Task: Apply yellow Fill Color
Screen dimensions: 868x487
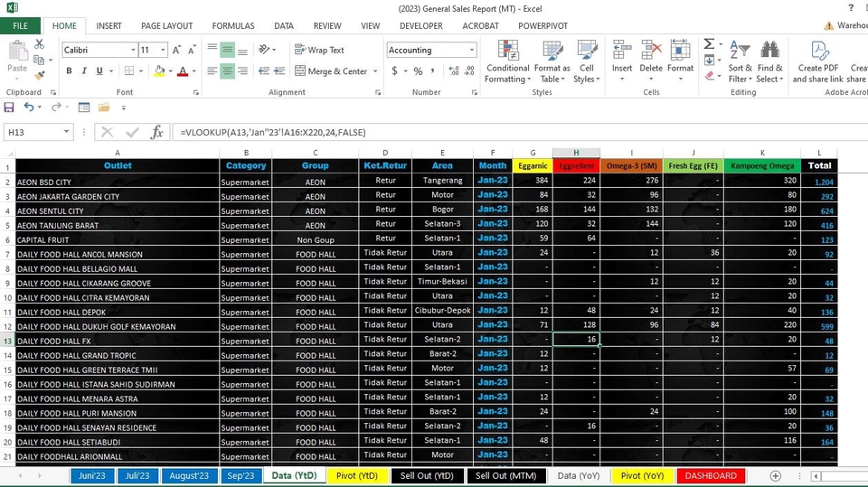Action: (159, 70)
